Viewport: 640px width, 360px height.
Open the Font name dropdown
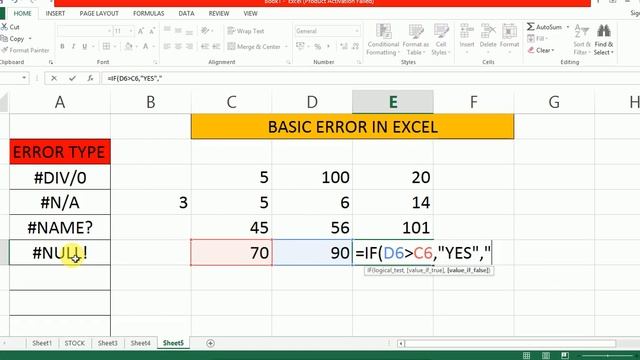coord(109,31)
